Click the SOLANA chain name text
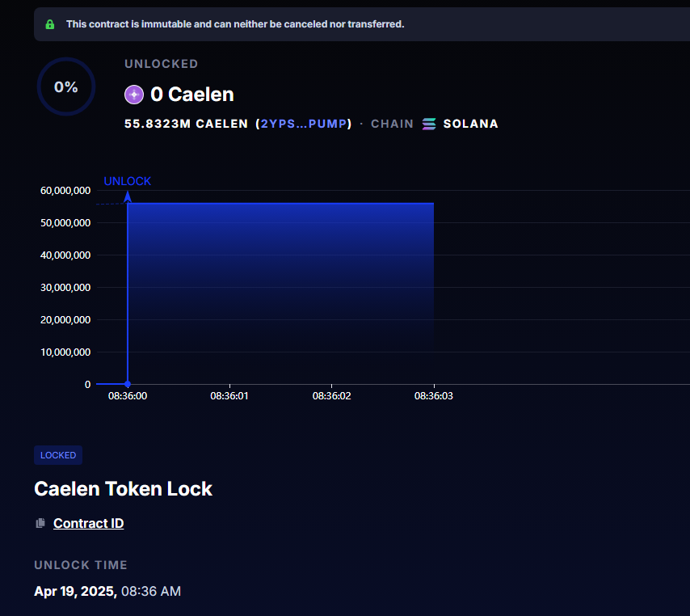The image size is (690, 616). tap(470, 124)
